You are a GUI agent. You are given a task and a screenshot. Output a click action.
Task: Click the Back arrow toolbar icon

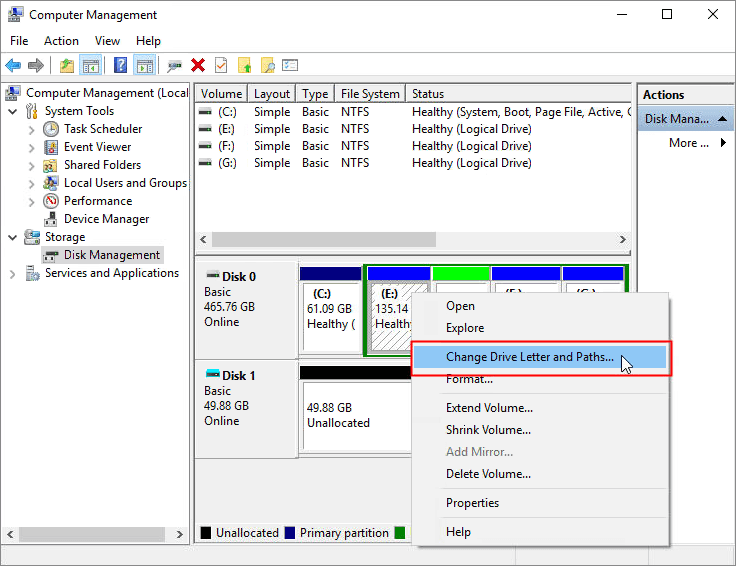click(13, 65)
